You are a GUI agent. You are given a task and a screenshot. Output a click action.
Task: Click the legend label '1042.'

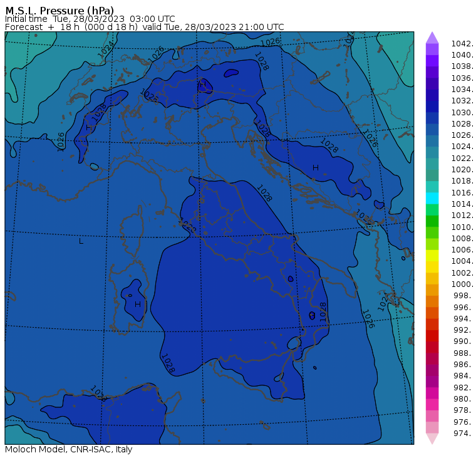(x=462, y=44)
